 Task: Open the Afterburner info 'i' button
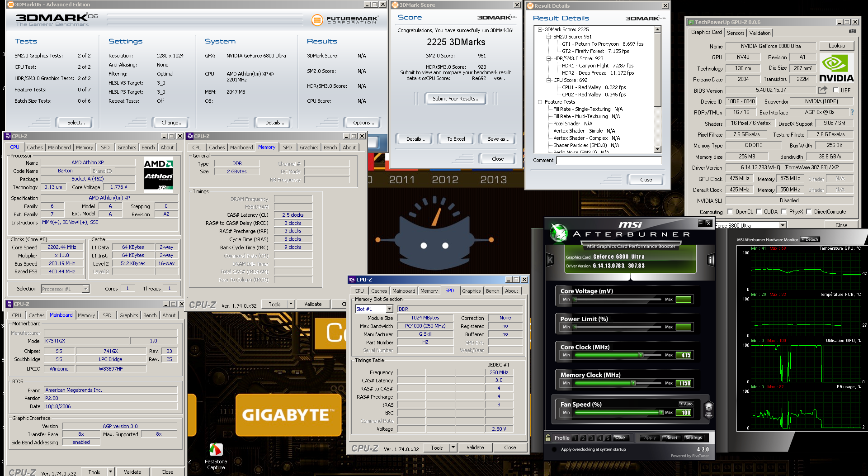click(x=711, y=260)
